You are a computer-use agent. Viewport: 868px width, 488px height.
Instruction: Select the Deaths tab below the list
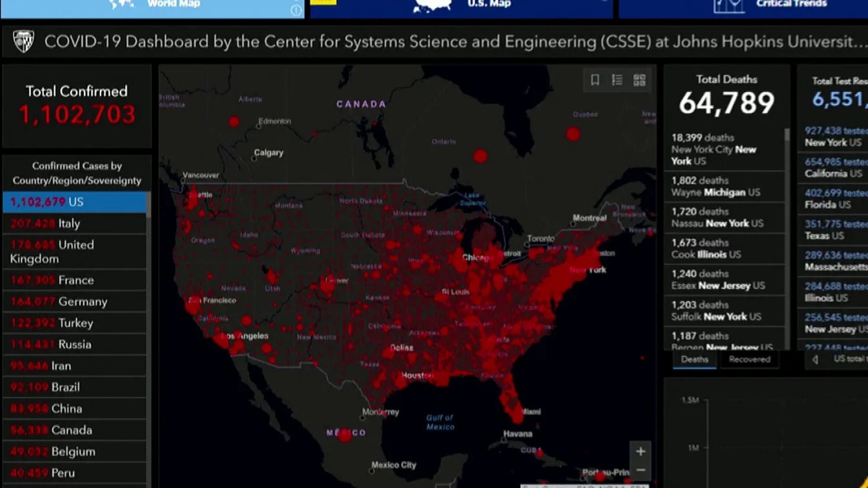point(694,359)
